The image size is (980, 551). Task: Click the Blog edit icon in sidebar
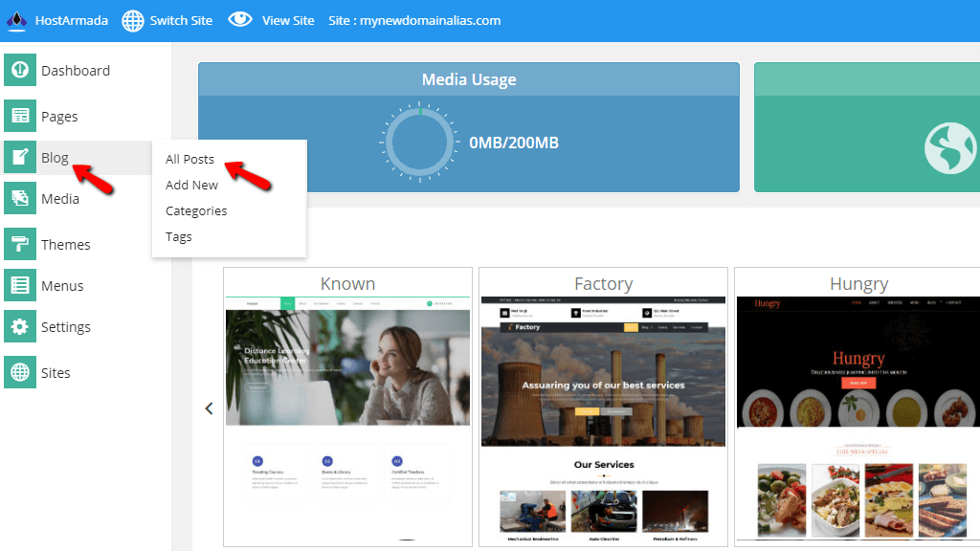click(x=20, y=157)
